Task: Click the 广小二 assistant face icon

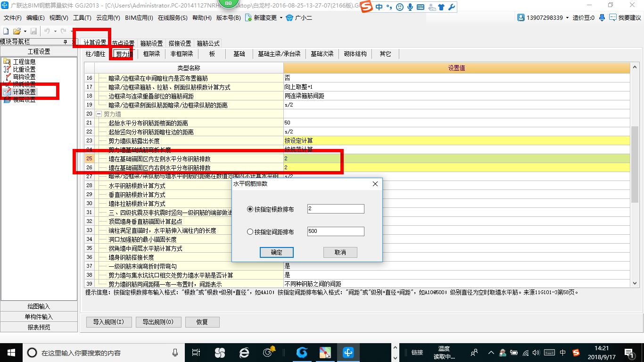Action: 289,18
